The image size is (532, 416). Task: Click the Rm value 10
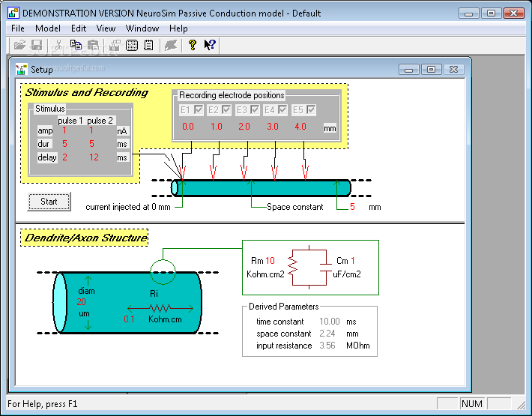tap(270, 261)
